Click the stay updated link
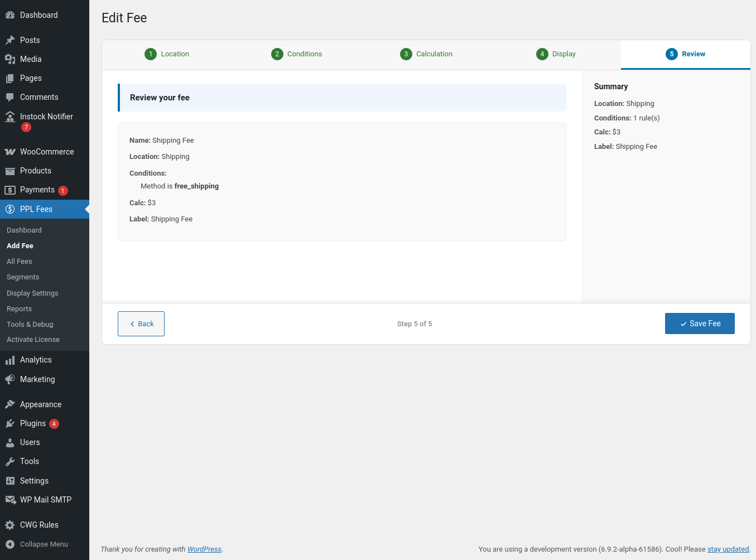This screenshot has height=560, width=756. point(728,549)
